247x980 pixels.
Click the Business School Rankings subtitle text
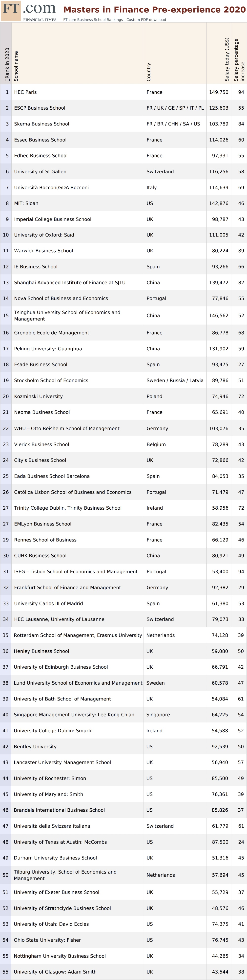(x=115, y=20)
